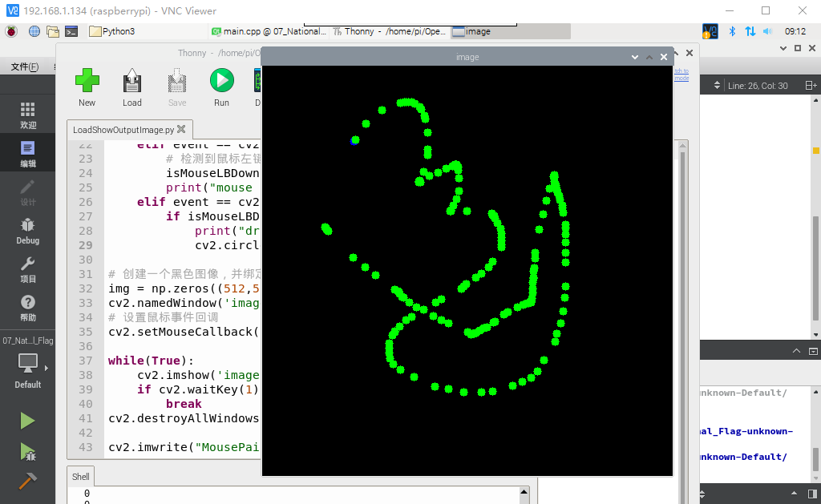Click the main.cpp taskbar entry
821x504 pixels.
tap(269, 31)
